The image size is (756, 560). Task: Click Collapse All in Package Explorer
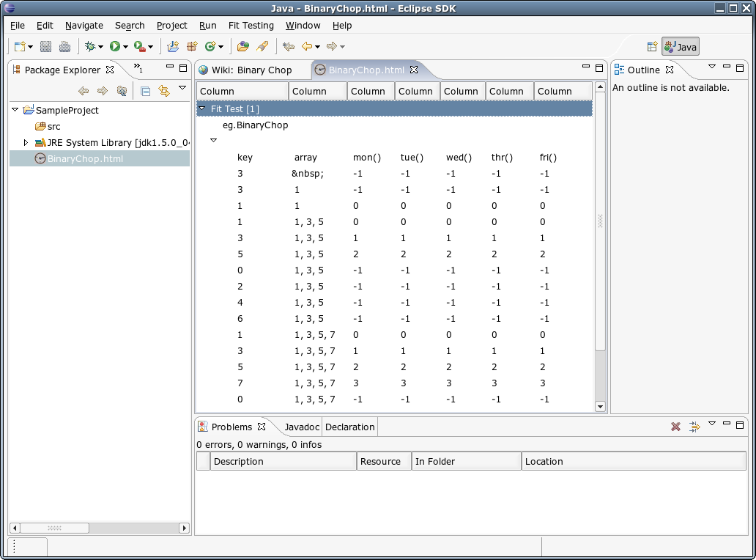point(145,91)
